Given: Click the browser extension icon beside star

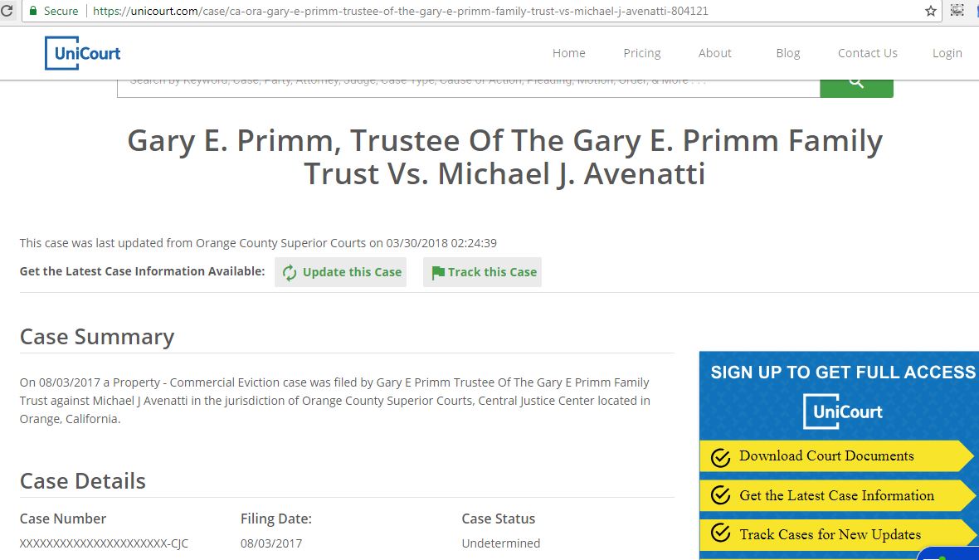Looking at the screenshot, I should (x=957, y=10).
